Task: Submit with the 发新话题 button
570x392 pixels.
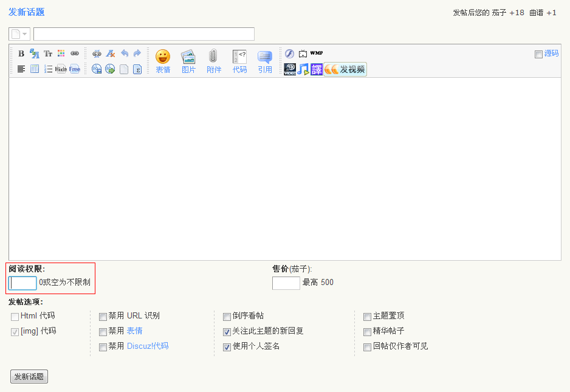Action: pos(29,376)
